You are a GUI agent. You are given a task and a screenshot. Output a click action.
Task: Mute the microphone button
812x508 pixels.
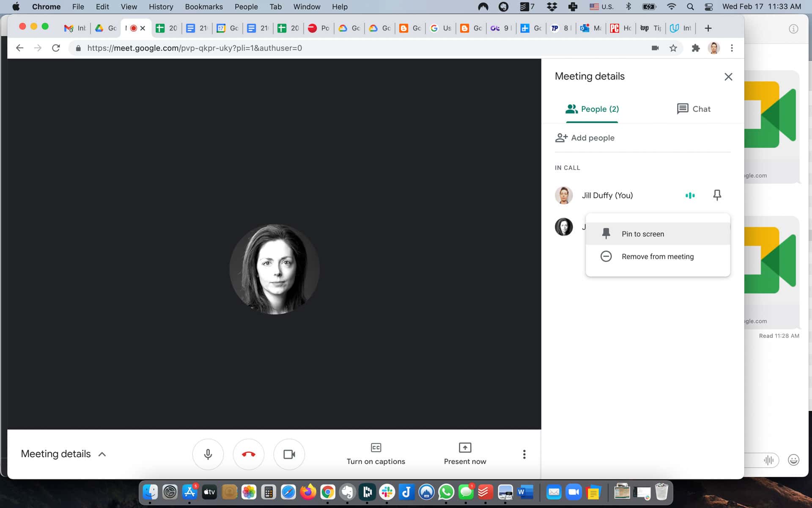[x=208, y=454]
